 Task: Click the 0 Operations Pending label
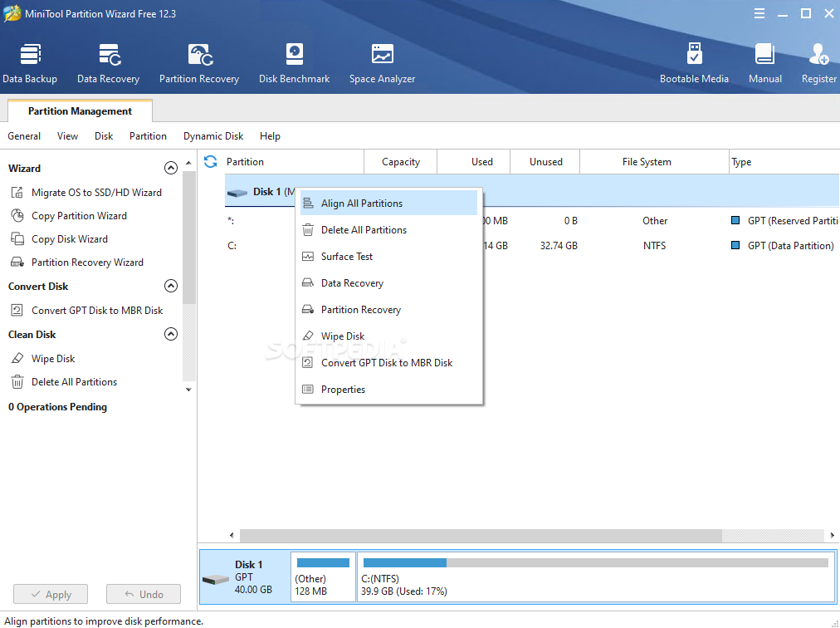point(57,407)
